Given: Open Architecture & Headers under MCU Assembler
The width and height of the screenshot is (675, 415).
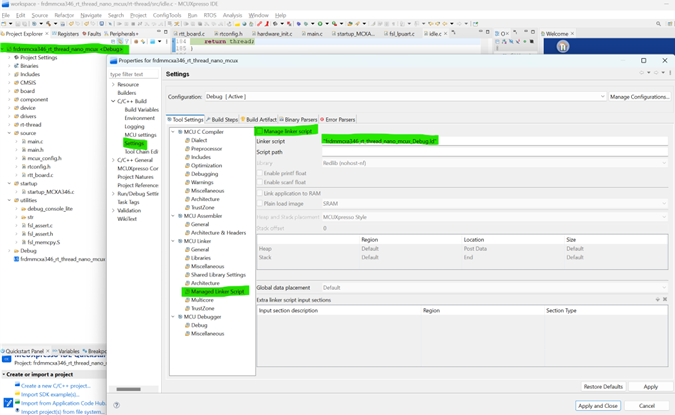Looking at the screenshot, I should coord(218,232).
